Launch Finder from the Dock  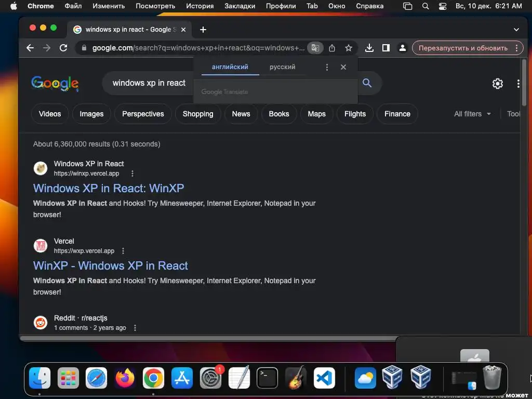click(x=39, y=378)
